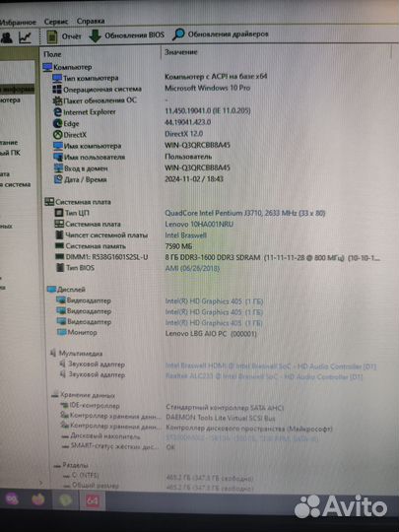Click the Имя компьютера row icon

[58, 146]
